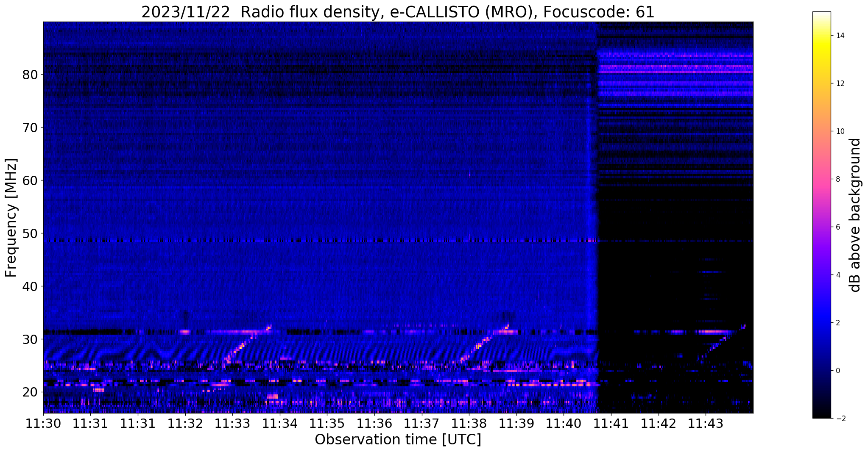Viewport: 868px width, 452px height.
Task: Click the 20 MHz frequency tick label
Action: pyautogui.click(x=30, y=392)
